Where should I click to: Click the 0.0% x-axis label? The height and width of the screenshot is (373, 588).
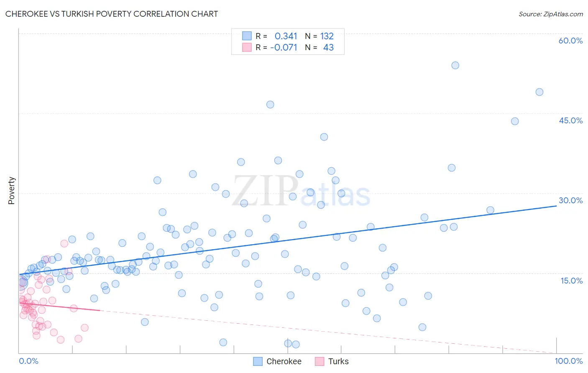(x=28, y=361)
